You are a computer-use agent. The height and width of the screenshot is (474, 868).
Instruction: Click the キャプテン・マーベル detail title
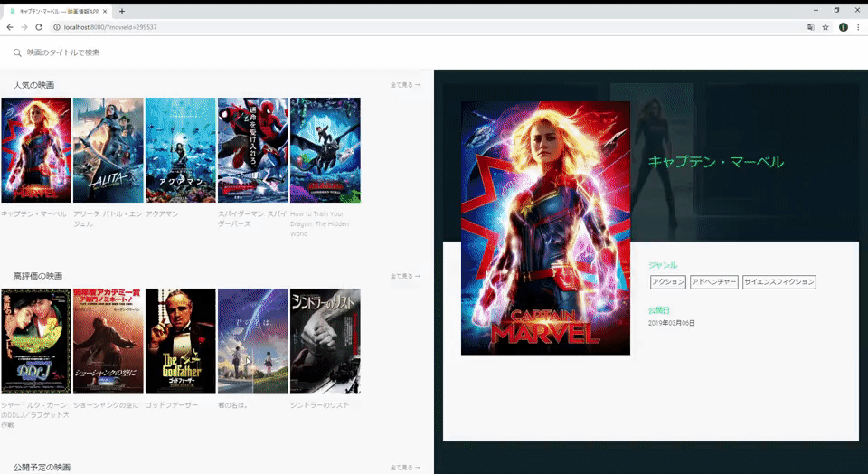point(716,162)
